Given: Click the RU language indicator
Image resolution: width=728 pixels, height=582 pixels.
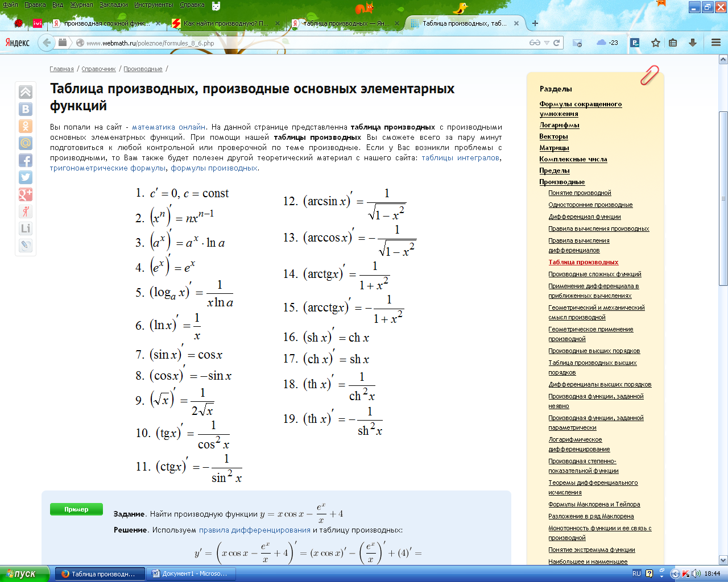Looking at the screenshot, I should coord(636,573).
